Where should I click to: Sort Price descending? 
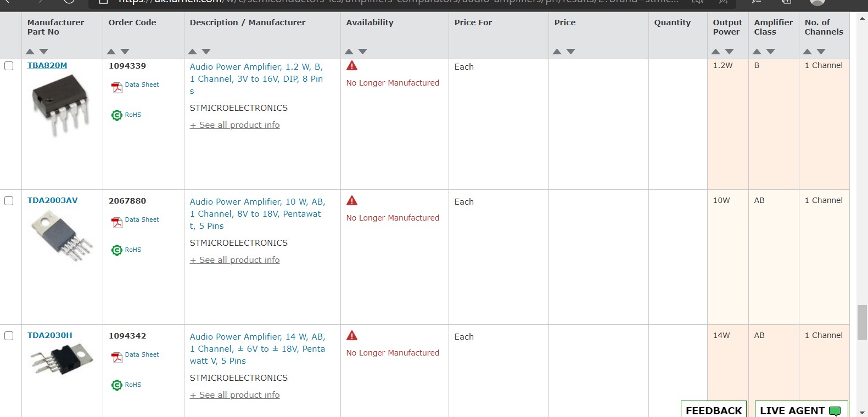click(x=571, y=52)
